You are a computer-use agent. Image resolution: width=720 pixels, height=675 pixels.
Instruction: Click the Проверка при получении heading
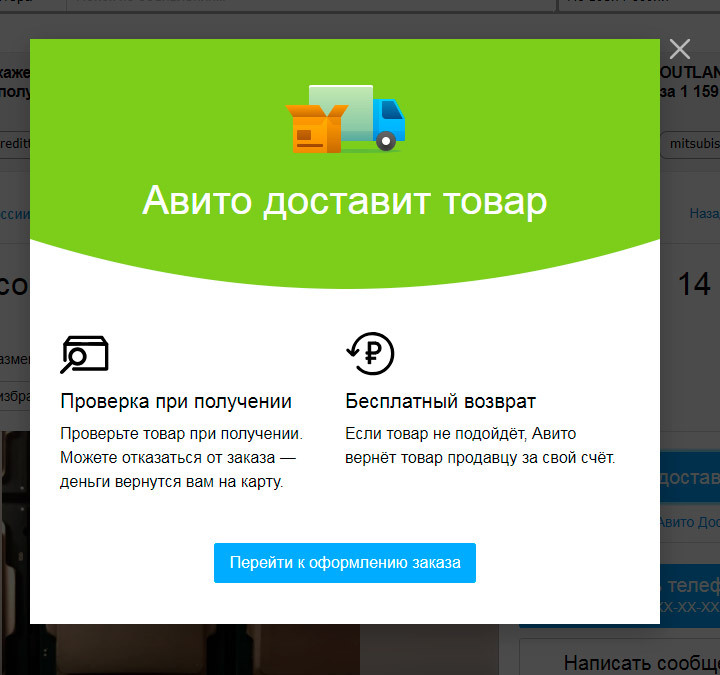pos(176,401)
